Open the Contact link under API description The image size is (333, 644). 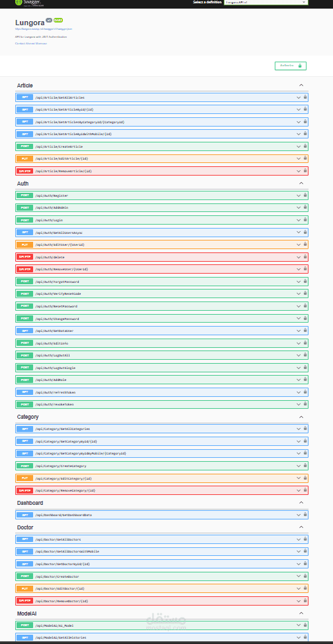pos(31,43)
